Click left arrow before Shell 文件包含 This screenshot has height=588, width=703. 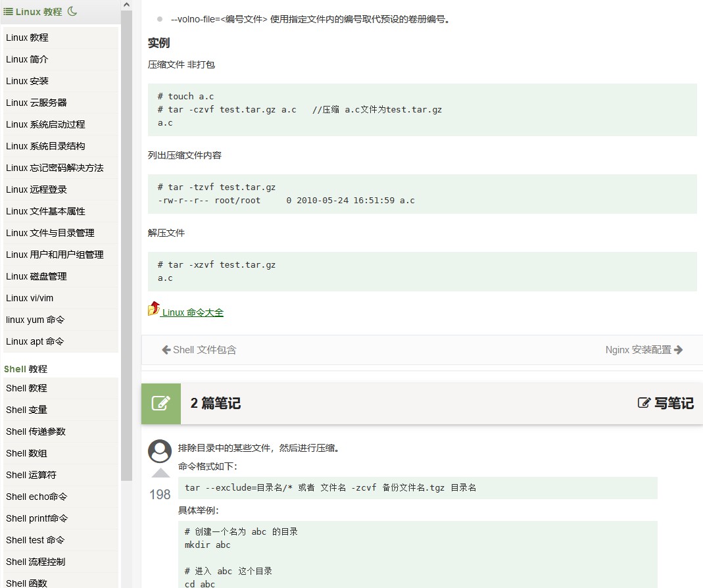pos(166,350)
